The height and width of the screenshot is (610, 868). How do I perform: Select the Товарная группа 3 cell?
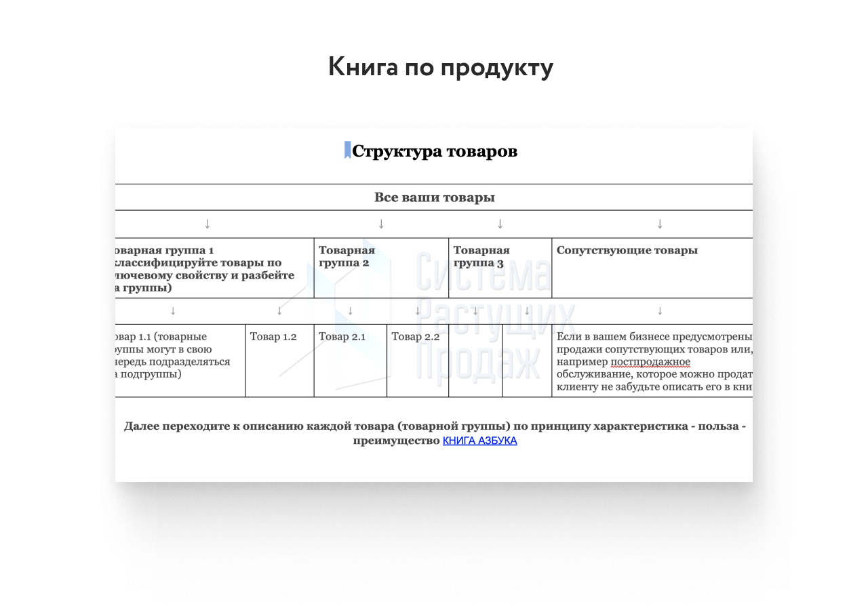click(x=500, y=268)
